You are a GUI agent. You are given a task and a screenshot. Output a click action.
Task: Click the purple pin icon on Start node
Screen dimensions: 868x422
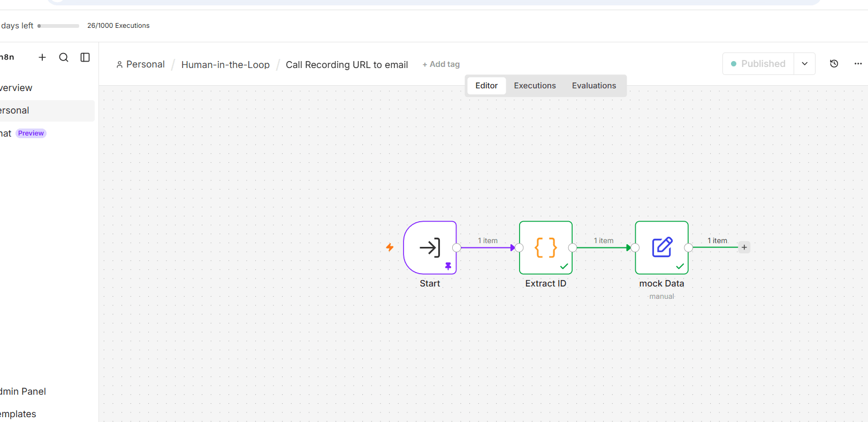[448, 266]
